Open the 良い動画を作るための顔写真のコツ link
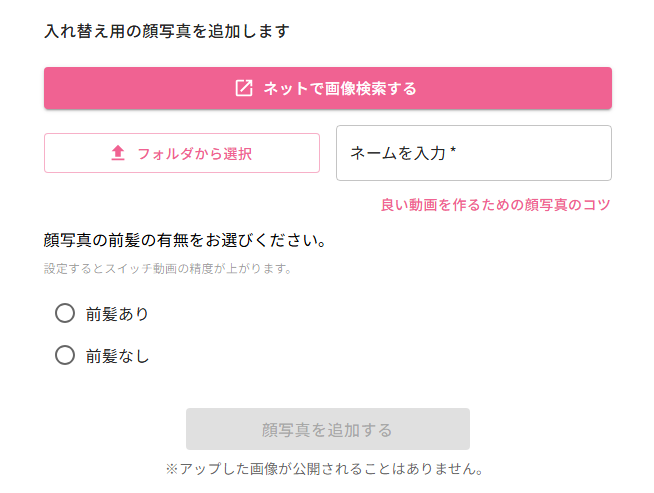The image size is (654, 493). (495, 205)
